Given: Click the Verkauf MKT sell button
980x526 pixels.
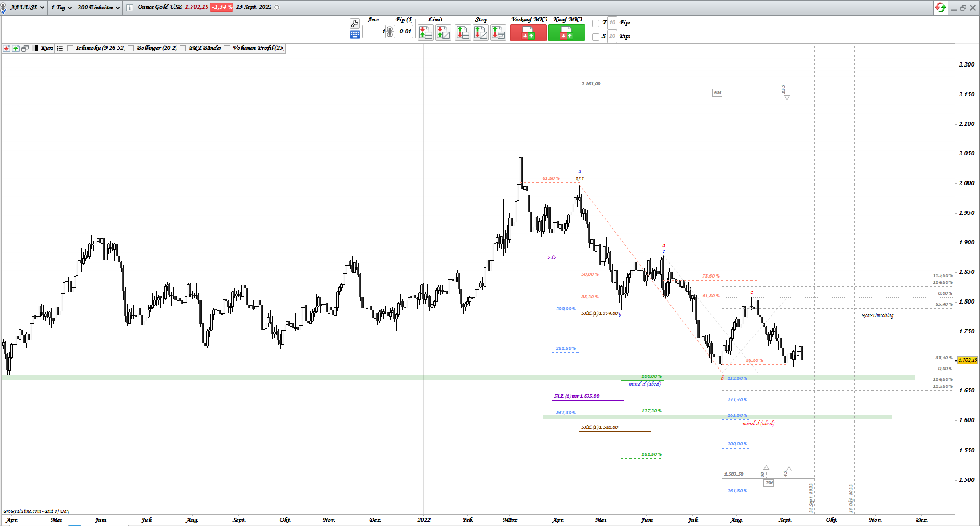Looking at the screenshot, I should [528, 32].
